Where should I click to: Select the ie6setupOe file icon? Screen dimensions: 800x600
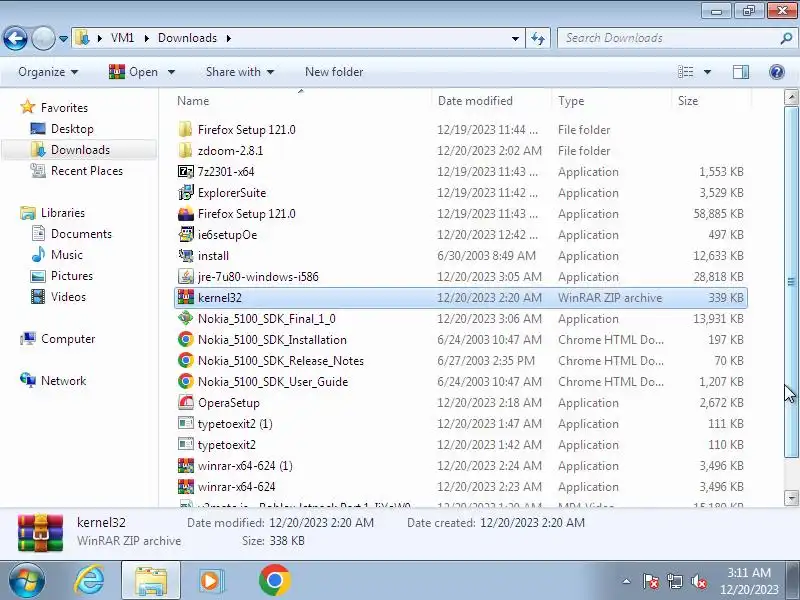(x=186, y=234)
